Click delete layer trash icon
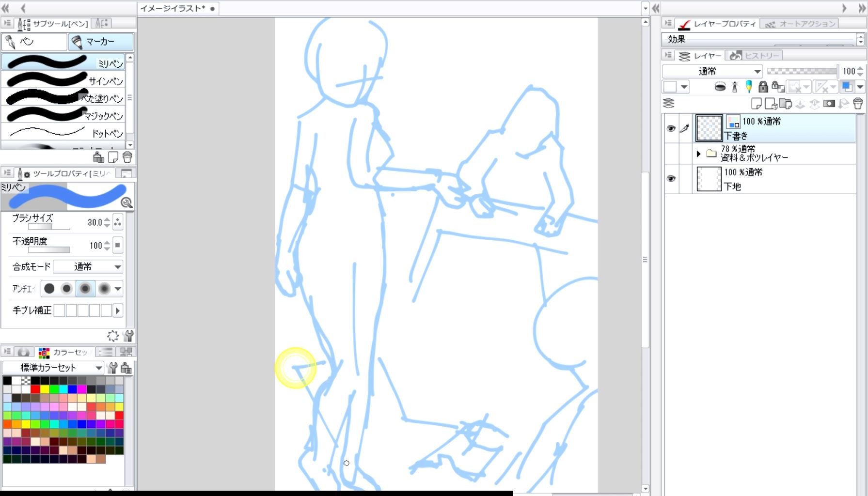Screen dimensions: 868x496 point(858,103)
